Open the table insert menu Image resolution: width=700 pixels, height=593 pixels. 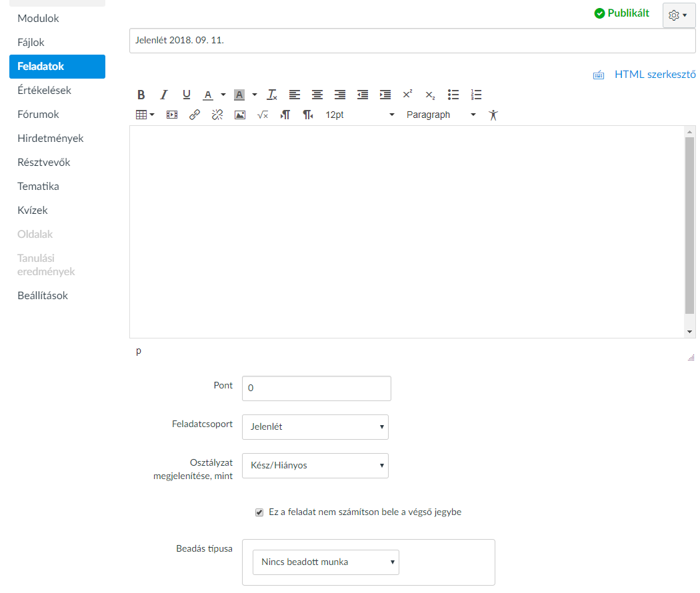145,115
